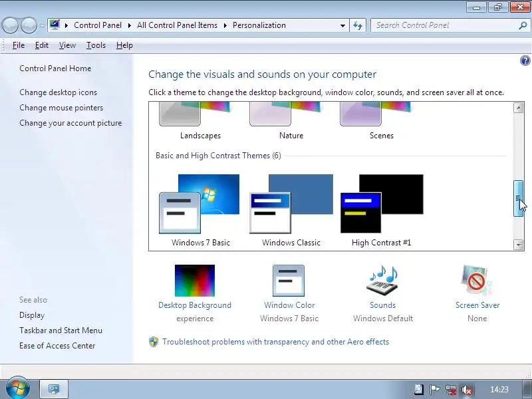
Task: Click the taskbar clock showing 14:23
Action: click(x=499, y=390)
